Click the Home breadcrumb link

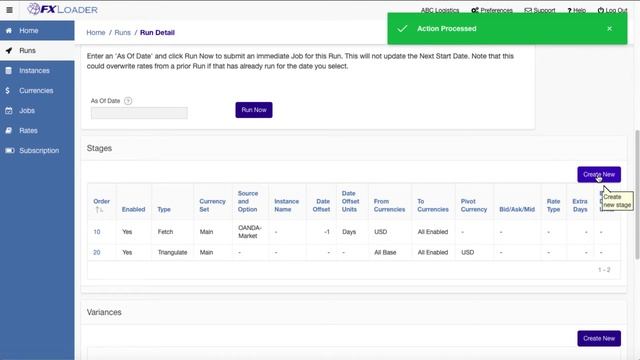point(96,33)
